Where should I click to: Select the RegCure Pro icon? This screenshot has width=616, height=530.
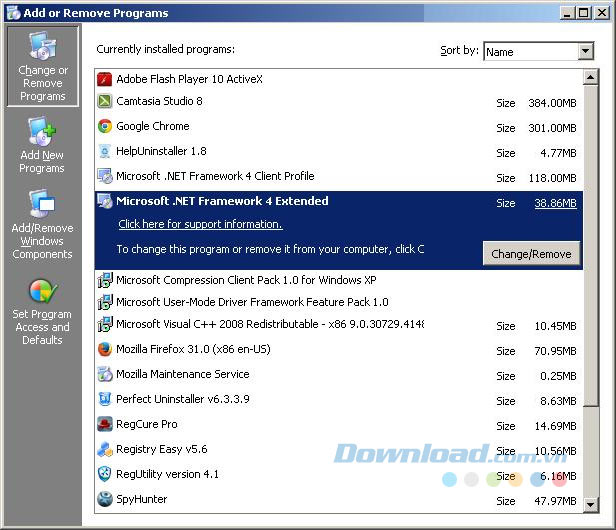[x=105, y=424]
